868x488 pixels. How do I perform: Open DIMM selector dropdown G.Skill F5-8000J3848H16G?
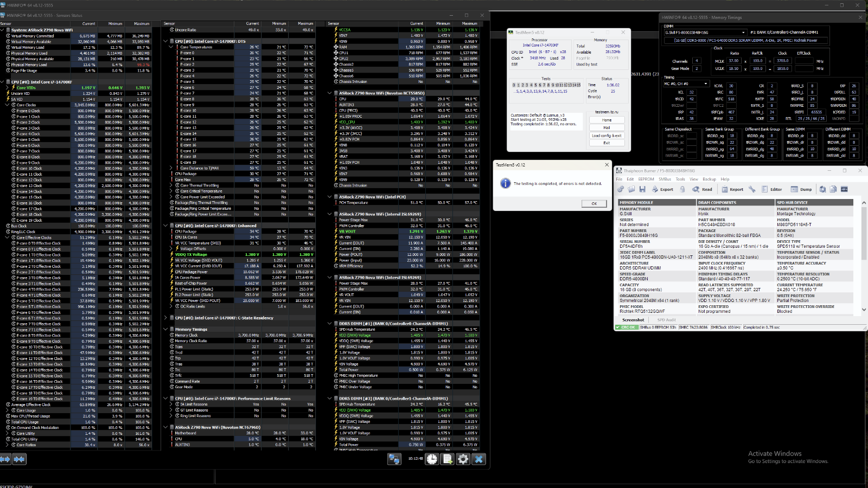point(705,33)
